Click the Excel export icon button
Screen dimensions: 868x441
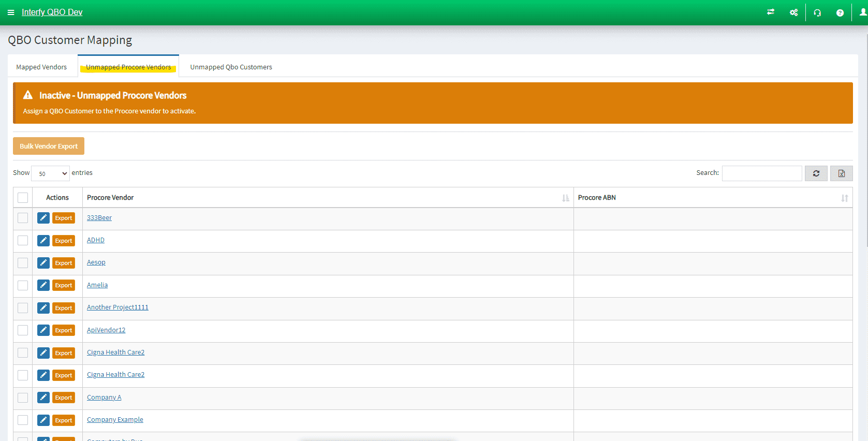coord(841,173)
